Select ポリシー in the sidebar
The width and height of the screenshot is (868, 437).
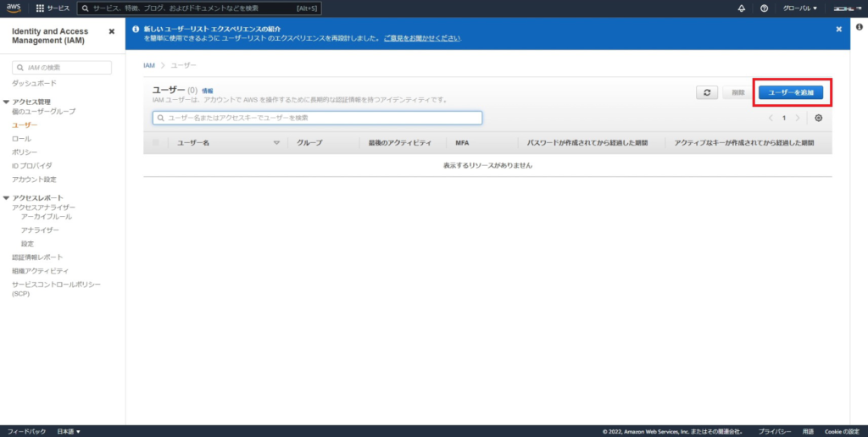tap(25, 152)
